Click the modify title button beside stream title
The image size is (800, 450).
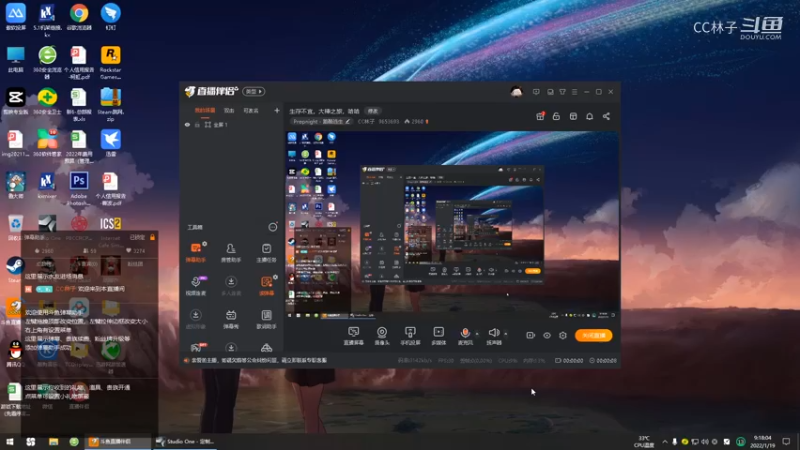tap(373, 111)
